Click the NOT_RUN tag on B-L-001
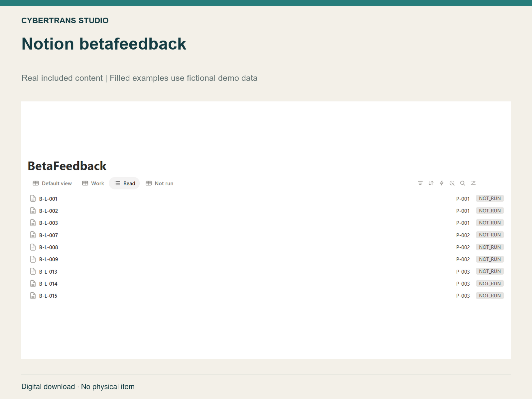The image size is (532, 399). pos(490,199)
